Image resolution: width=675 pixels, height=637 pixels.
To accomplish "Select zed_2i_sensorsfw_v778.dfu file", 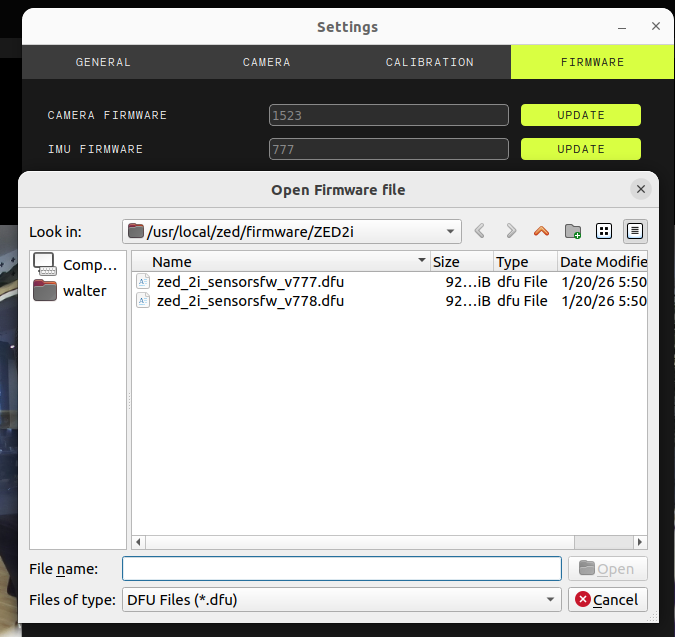I will [x=250, y=300].
